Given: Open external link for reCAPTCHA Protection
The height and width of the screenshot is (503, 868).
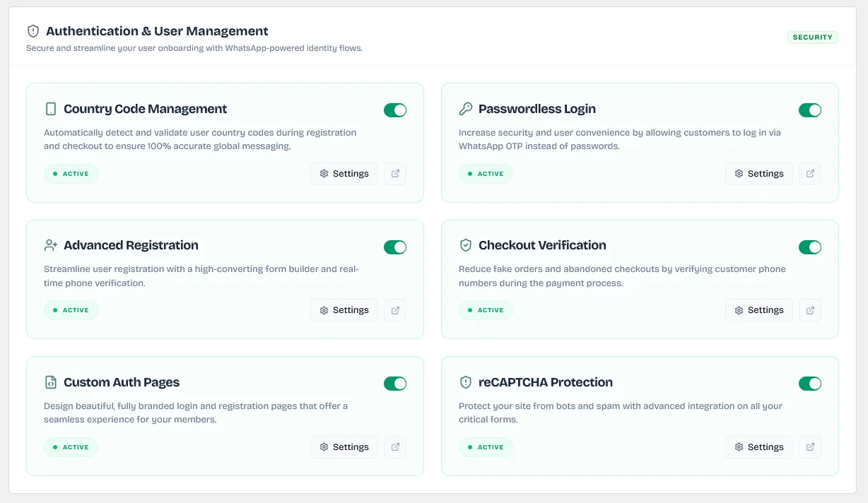Looking at the screenshot, I should 810,447.
